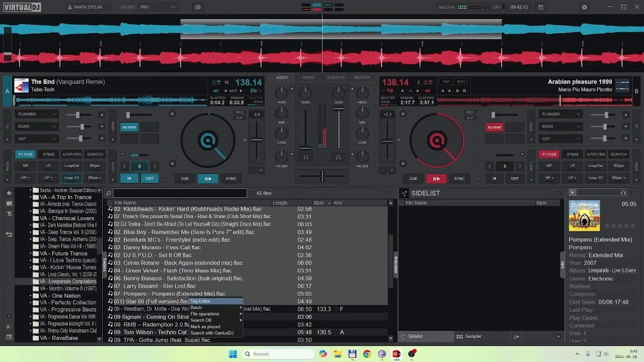Click the sidelist panel icon beside SIDELIST
The width and height of the screenshot is (644, 362).
[404, 193]
